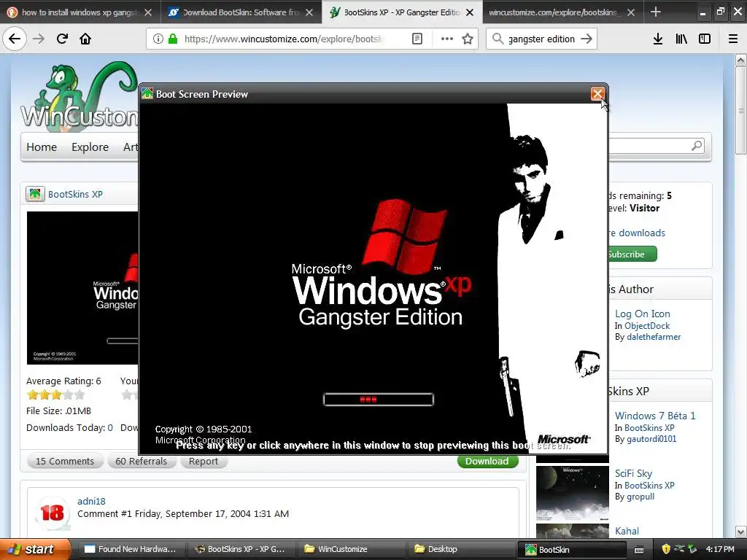Switch to the Download BootSkin tab
747x560 pixels.
pyautogui.click(x=241, y=12)
